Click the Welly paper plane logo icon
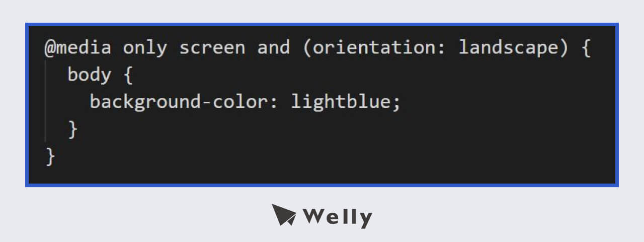644x242 pixels. click(x=284, y=214)
